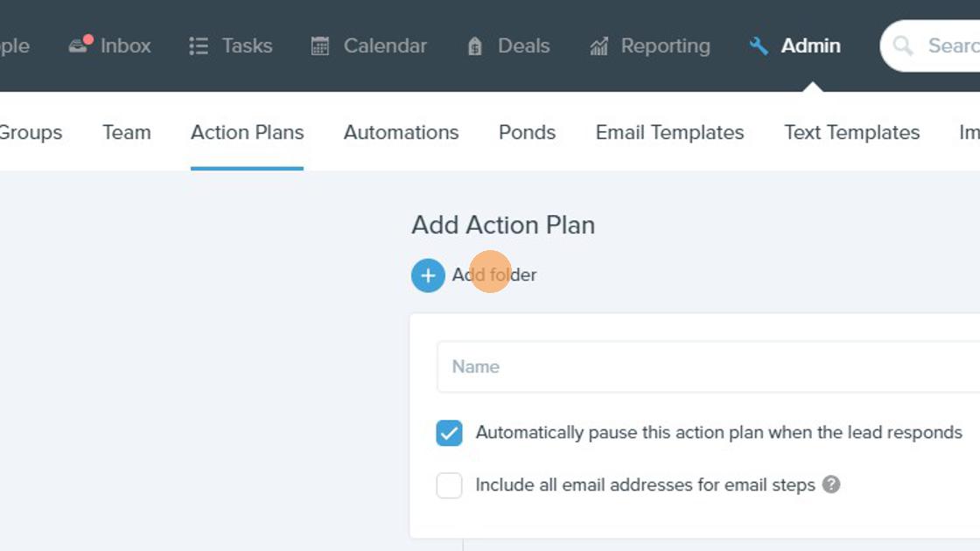Viewport: 980px width, 551px height.
Task: Open the Email Templates tab
Action: 670,132
